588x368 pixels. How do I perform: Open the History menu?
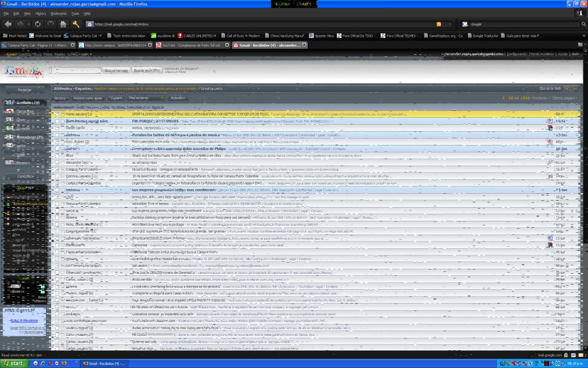pyautogui.click(x=41, y=14)
